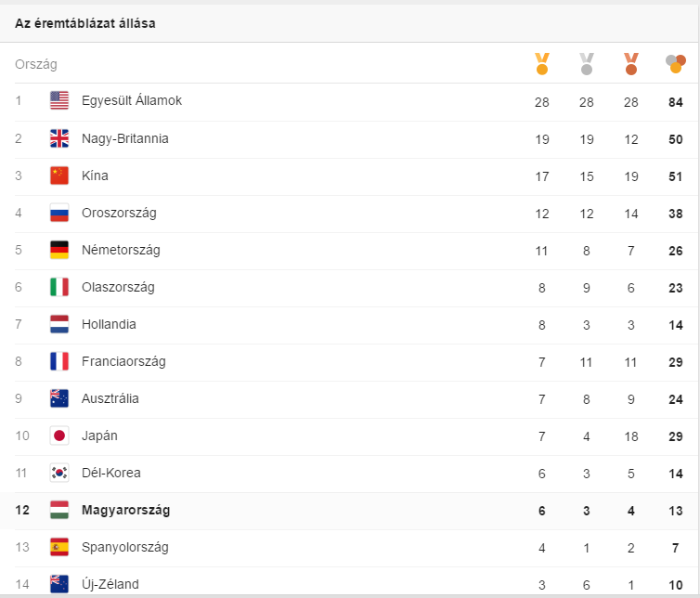Click the United States flag icon
Screen dimensions: 700x598
59,100
